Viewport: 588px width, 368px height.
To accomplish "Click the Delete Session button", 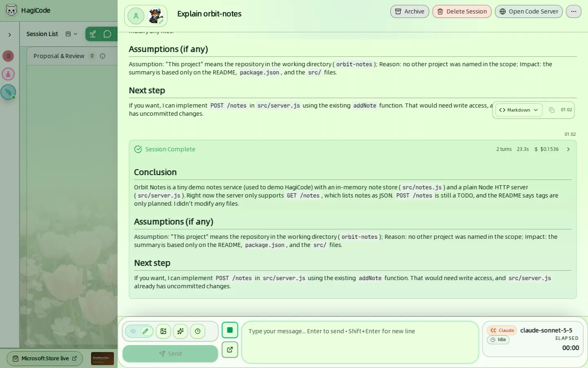I will (462, 11).
